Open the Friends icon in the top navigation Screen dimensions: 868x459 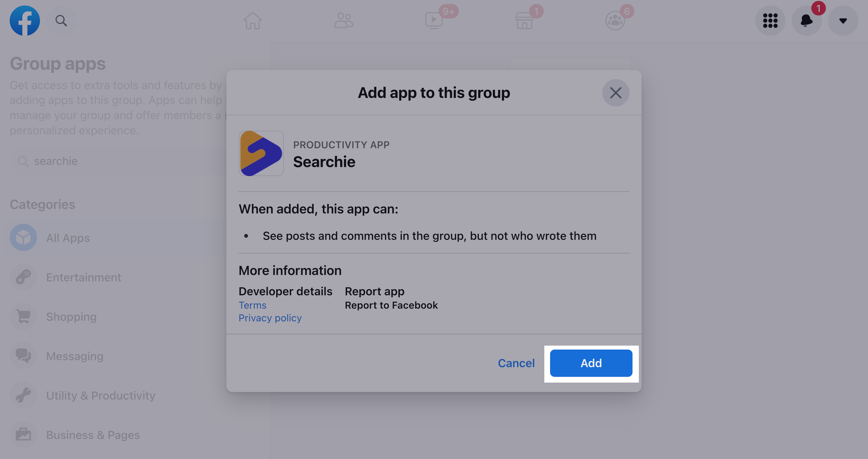343,21
